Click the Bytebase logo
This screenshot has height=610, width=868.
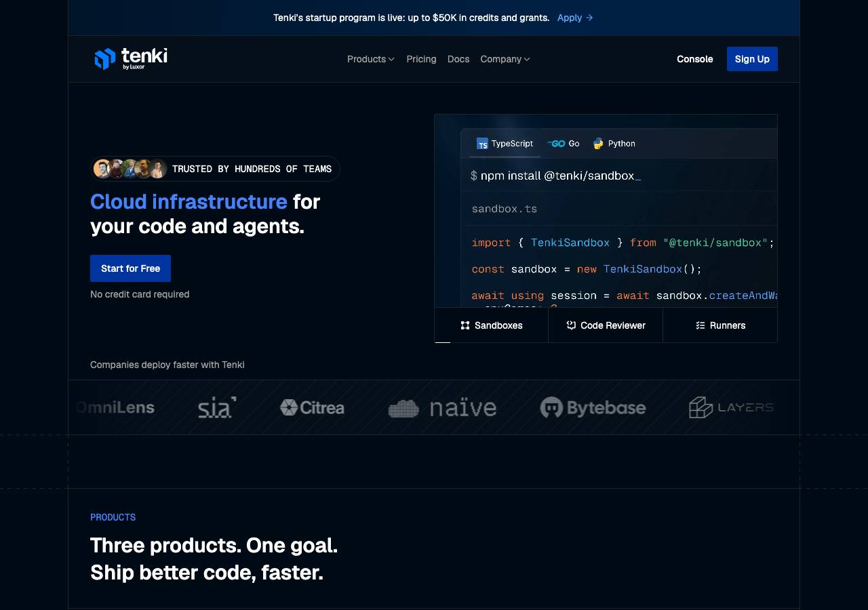593,407
